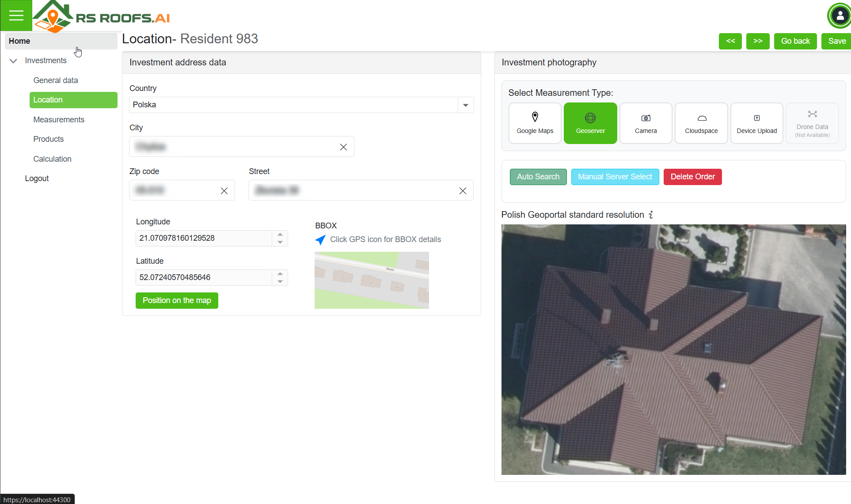
Task: Click the Auto Search button
Action: [538, 177]
